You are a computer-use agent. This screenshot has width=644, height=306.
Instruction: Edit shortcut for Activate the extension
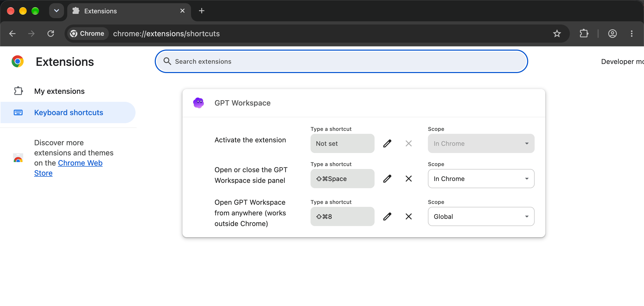click(387, 143)
